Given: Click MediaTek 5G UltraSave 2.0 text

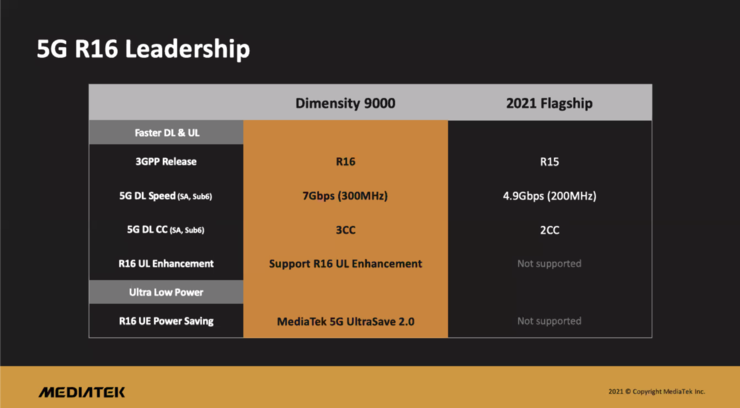Looking at the screenshot, I should pos(345,322).
